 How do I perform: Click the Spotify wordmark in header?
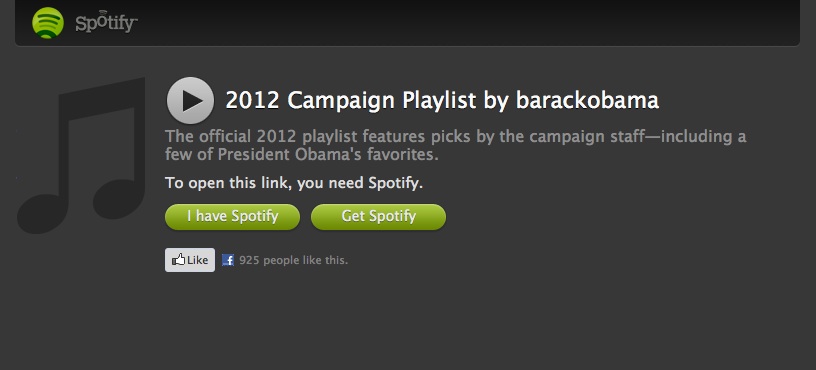[106, 22]
